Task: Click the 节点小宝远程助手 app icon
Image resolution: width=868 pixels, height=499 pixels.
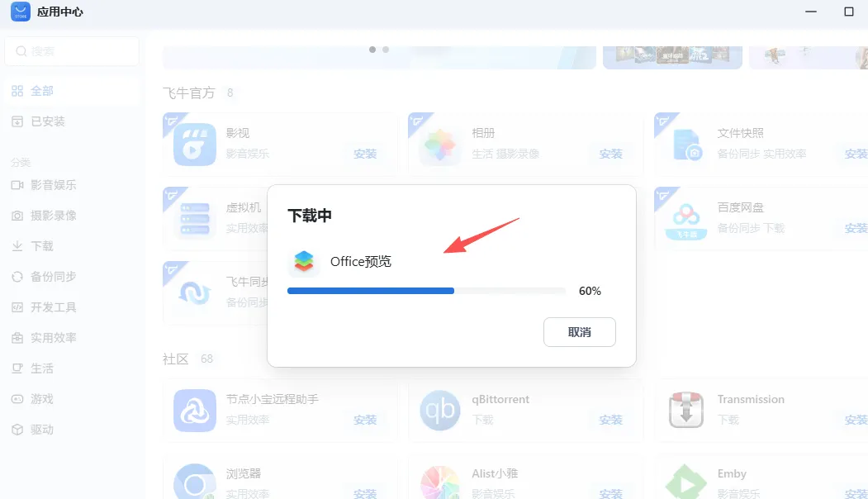Action: (194, 411)
